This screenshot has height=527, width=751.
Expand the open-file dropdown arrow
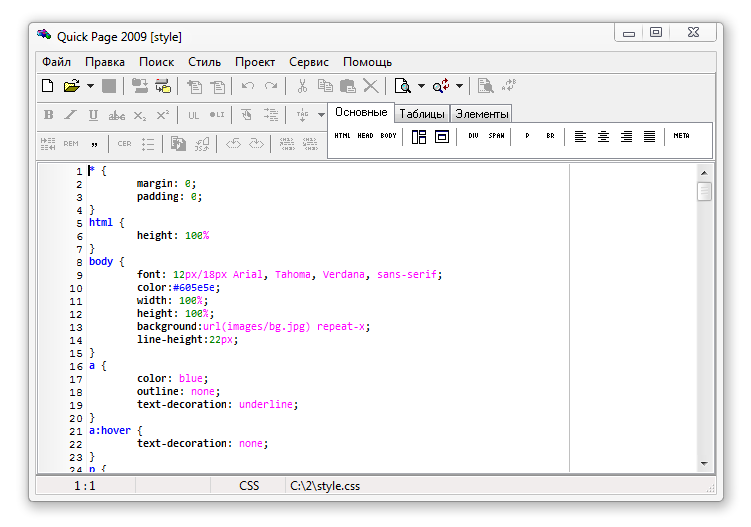(90, 86)
